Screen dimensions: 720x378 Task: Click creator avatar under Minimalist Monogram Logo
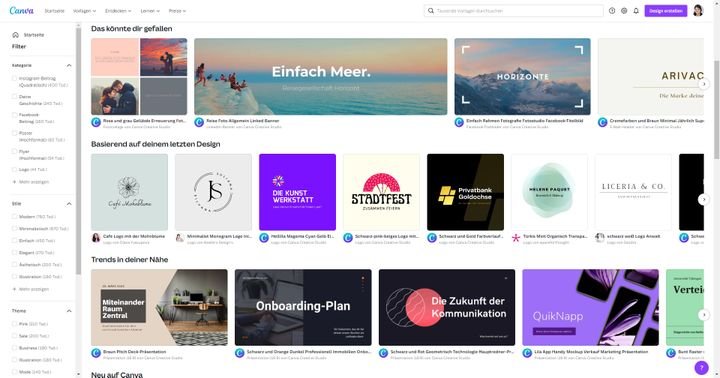(180, 238)
